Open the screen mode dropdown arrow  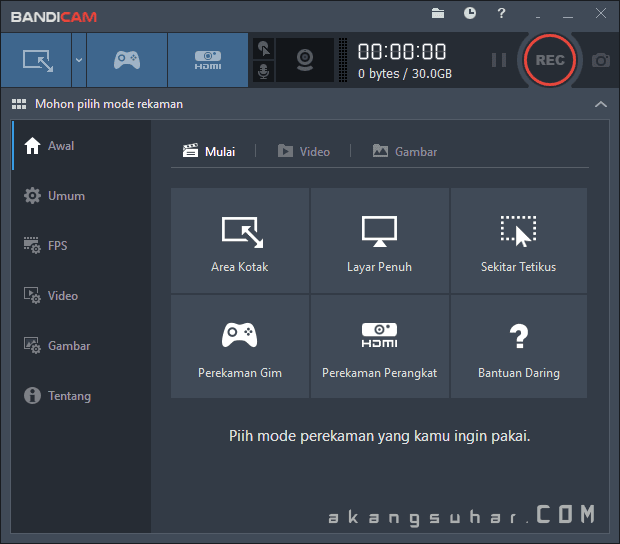[79, 60]
